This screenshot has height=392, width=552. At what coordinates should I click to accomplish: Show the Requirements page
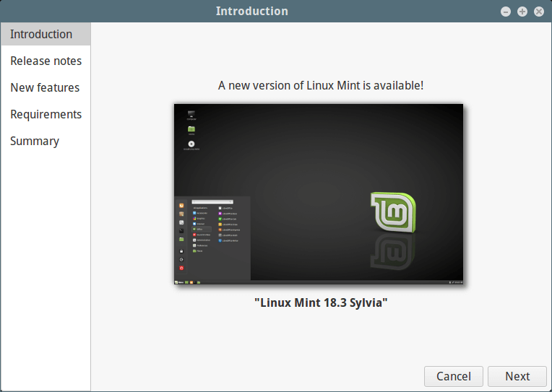(46, 114)
